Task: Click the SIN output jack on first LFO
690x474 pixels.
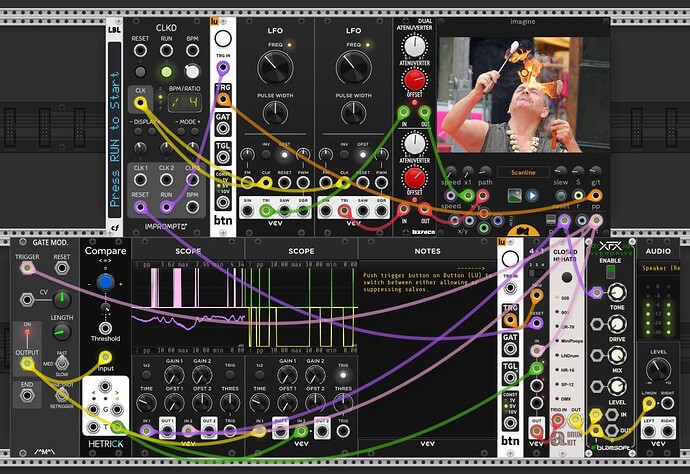Action: tap(247, 211)
